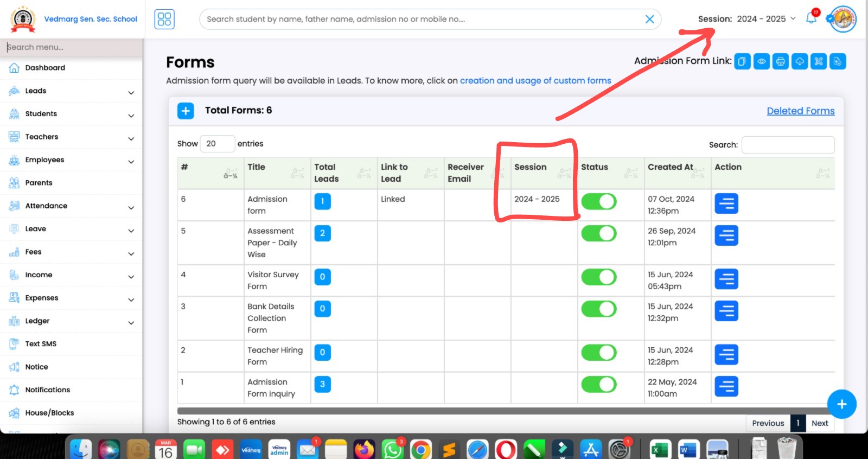Copy the admission form link

[742, 62]
